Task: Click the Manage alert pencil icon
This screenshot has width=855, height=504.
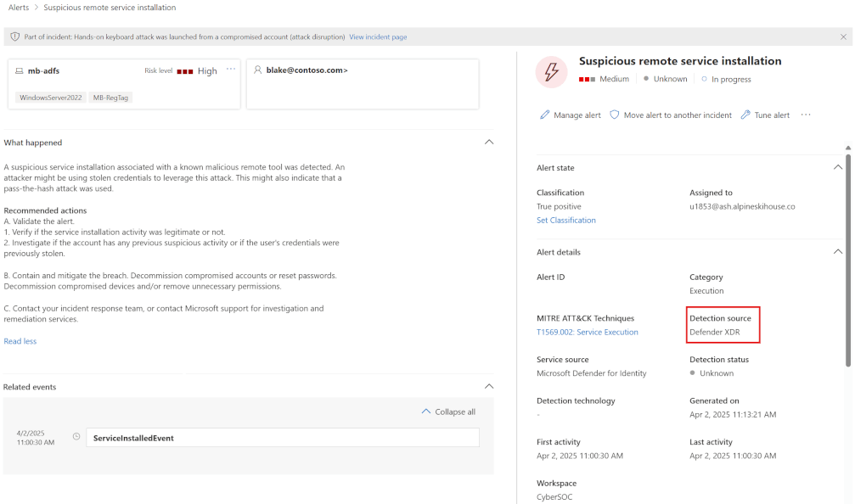Action: coord(544,115)
